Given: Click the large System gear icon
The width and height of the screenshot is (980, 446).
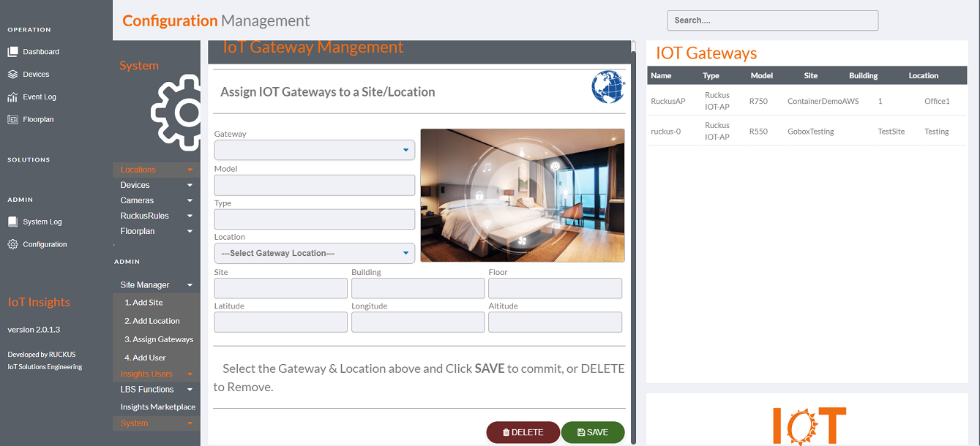Looking at the screenshot, I should click(x=176, y=113).
